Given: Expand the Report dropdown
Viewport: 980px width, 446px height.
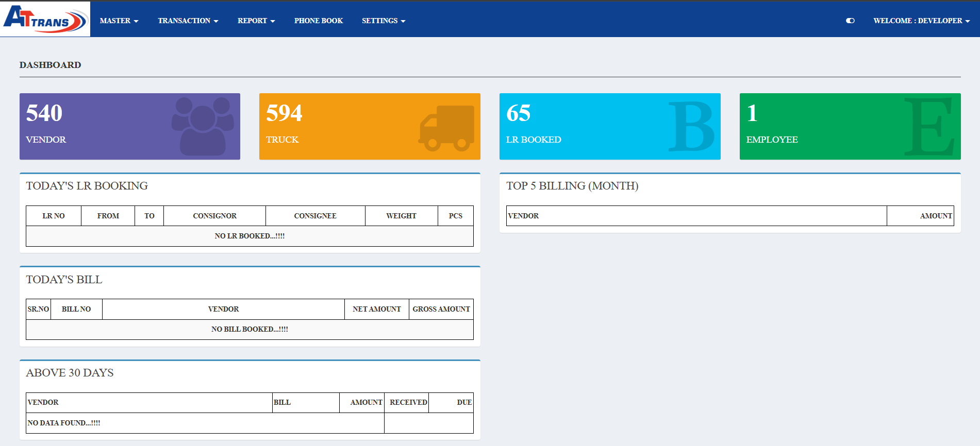Looking at the screenshot, I should (256, 21).
